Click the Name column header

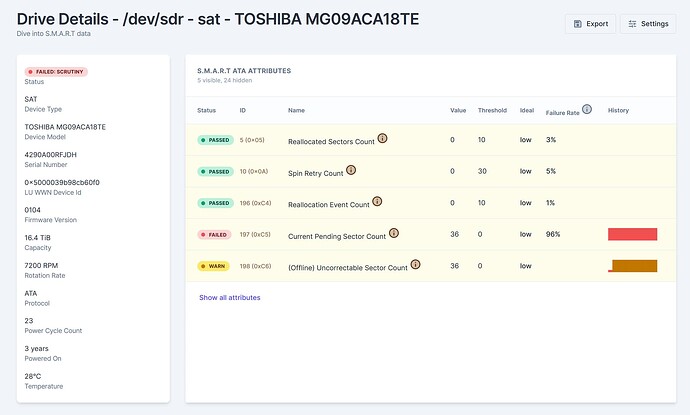[x=296, y=110]
